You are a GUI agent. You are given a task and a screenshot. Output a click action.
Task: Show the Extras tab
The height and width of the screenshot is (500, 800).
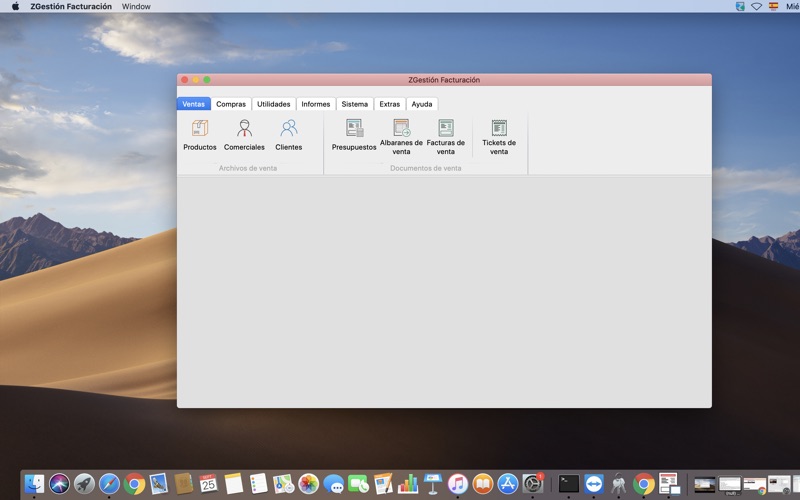tap(390, 104)
